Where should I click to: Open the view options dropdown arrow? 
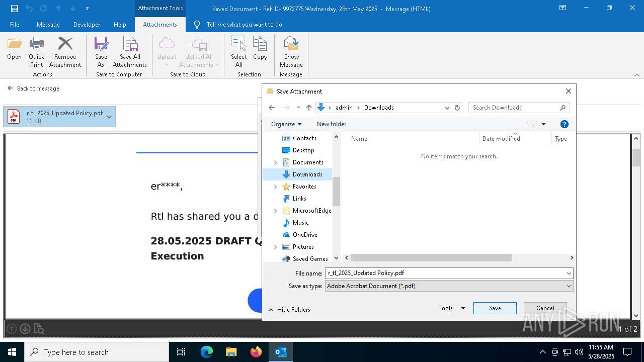543,124
